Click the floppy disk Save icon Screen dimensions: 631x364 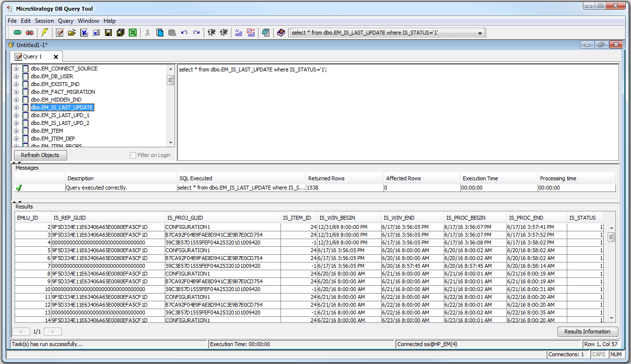(x=108, y=33)
